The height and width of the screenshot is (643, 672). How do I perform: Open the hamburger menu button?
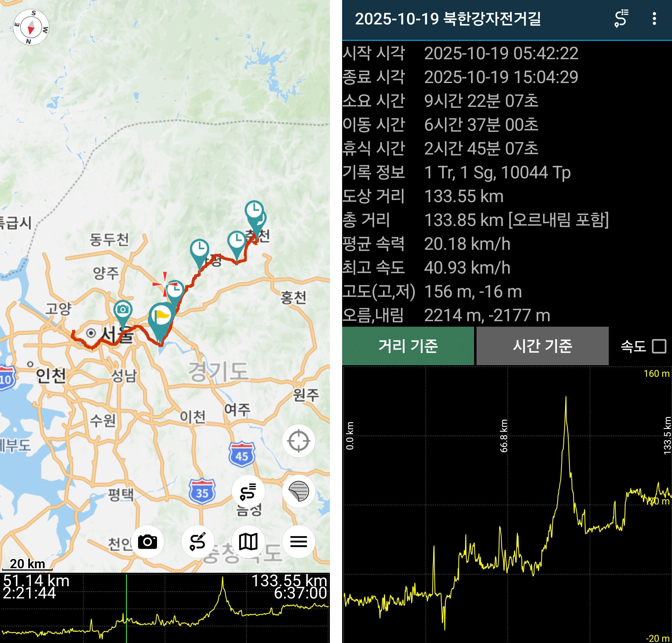click(298, 542)
